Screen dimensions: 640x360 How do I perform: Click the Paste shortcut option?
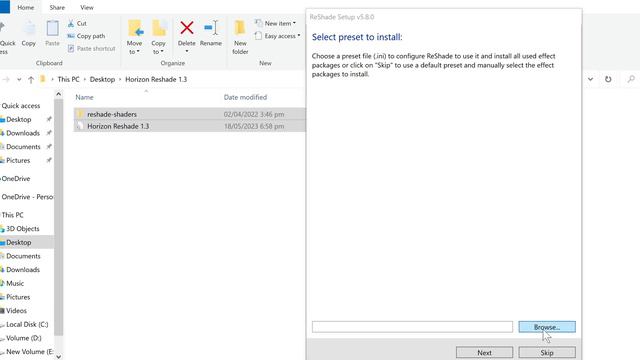point(91,49)
